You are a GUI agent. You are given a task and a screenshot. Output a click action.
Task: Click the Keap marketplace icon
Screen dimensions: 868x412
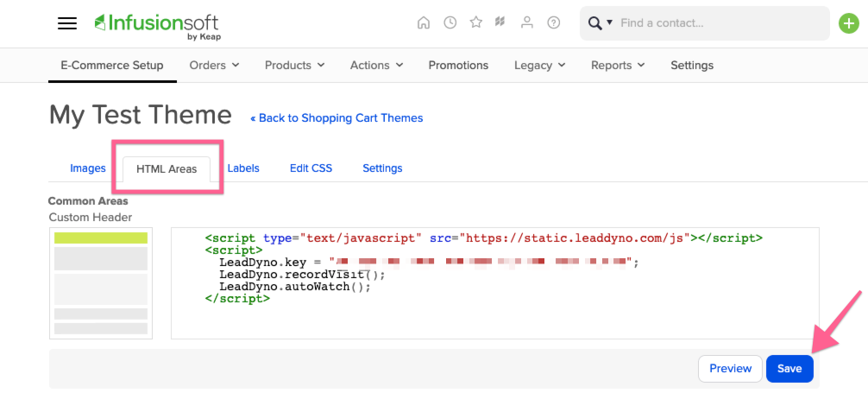[x=500, y=22]
